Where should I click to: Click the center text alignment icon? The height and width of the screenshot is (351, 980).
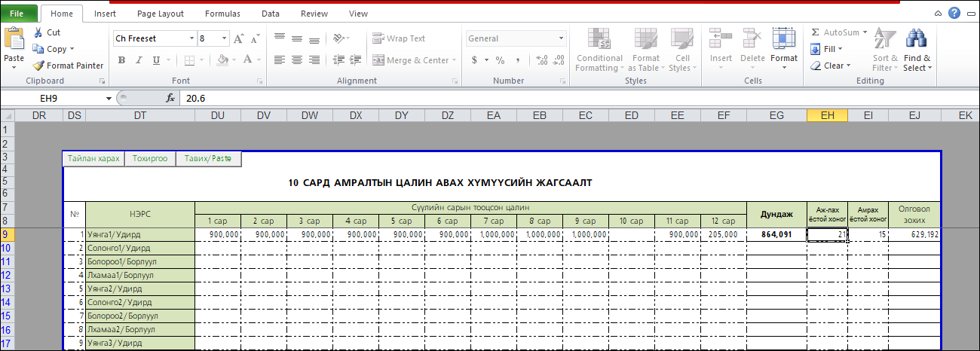(x=296, y=60)
